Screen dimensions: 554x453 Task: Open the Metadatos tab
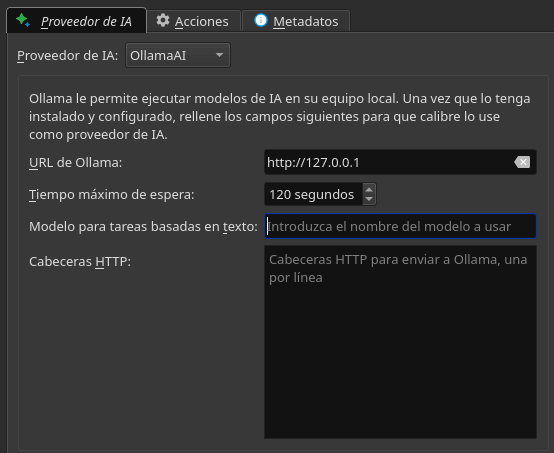296,21
